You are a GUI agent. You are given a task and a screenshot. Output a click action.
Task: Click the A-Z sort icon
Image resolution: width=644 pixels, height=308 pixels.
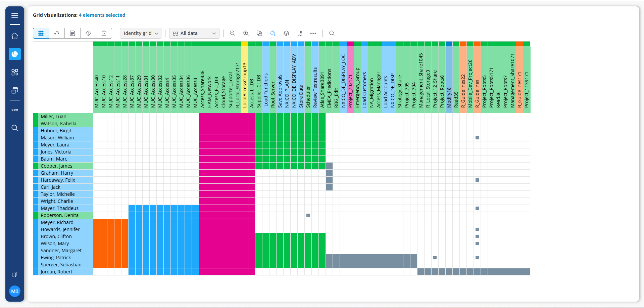point(300,33)
